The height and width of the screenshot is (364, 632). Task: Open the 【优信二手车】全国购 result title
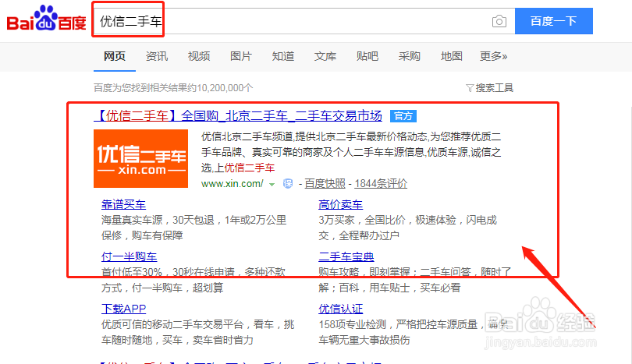pos(238,116)
